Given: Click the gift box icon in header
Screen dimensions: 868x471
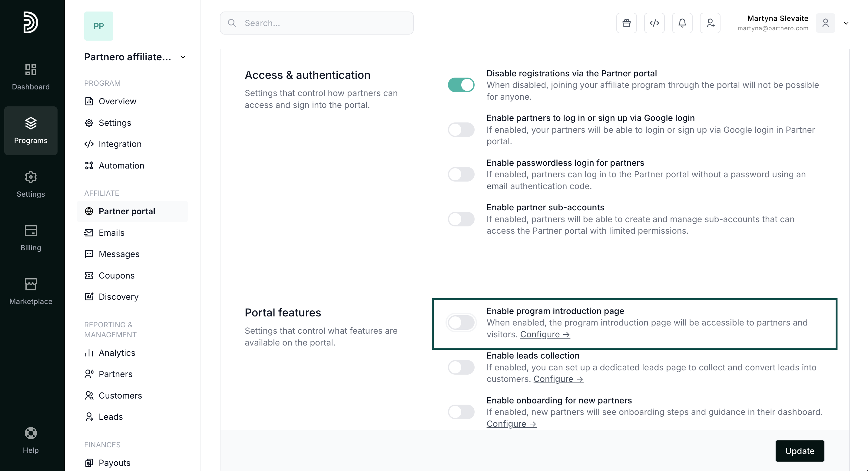Looking at the screenshot, I should [626, 23].
